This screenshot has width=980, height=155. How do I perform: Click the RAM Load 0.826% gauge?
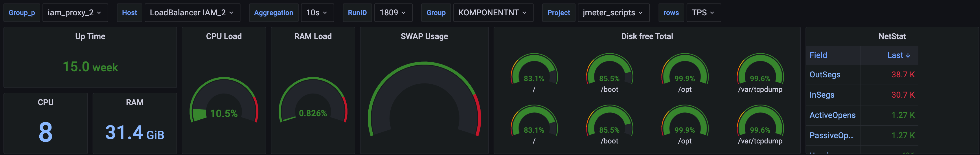coord(313,100)
